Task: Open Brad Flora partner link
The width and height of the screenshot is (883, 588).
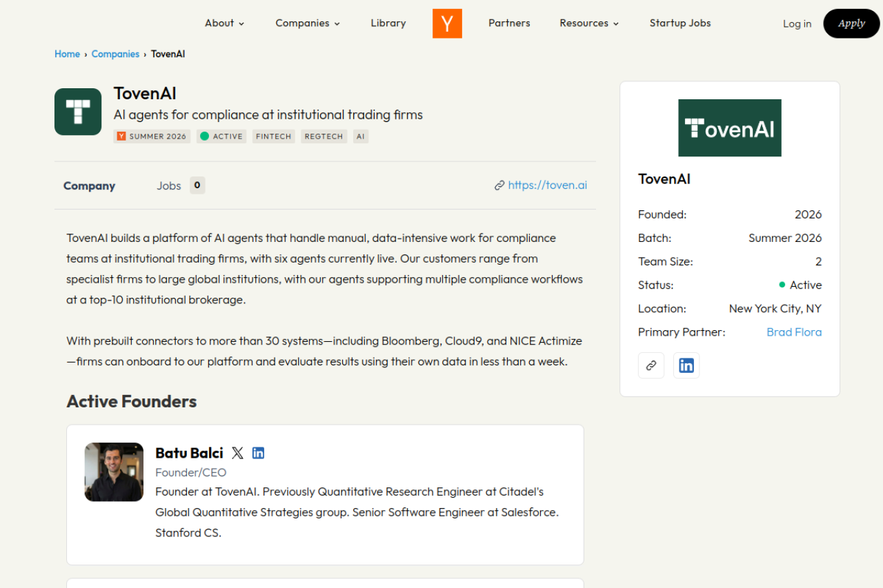Action: 794,332
